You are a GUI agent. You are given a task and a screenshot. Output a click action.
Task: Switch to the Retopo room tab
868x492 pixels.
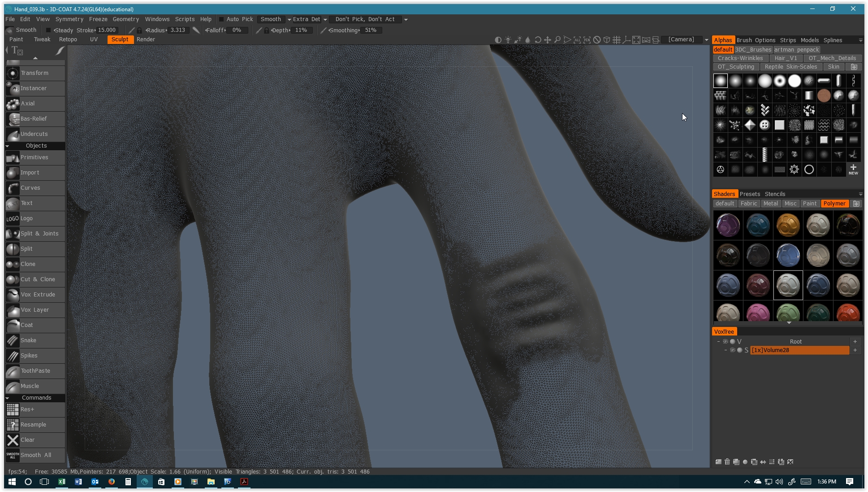pos(68,39)
